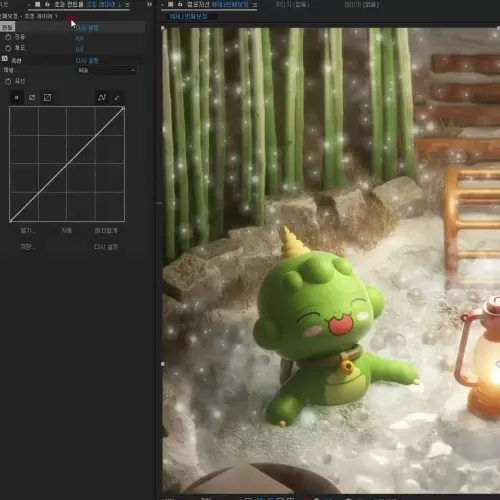
Task: Select the small curve grid size button
Action: point(16,97)
